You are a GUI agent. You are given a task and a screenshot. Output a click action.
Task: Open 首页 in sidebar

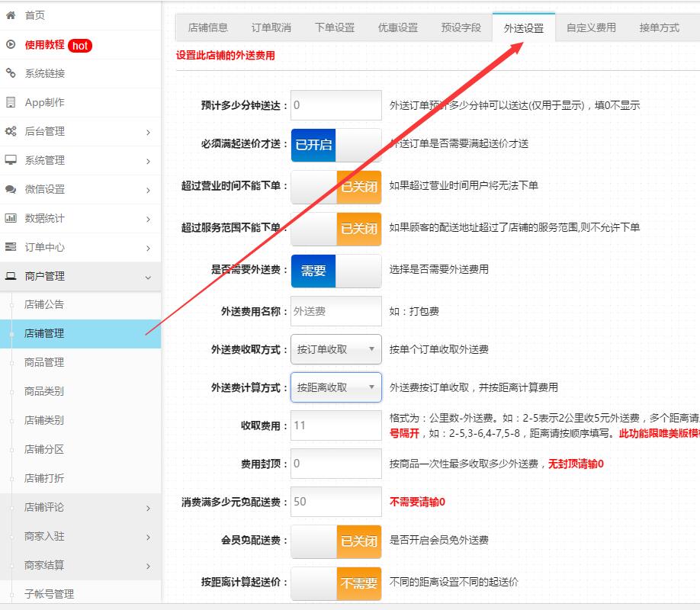(80, 15)
